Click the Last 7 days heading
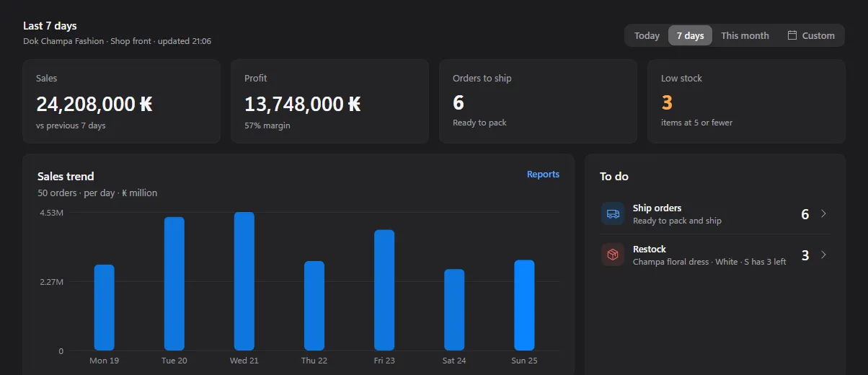This screenshot has height=375, width=868. pos(50,26)
